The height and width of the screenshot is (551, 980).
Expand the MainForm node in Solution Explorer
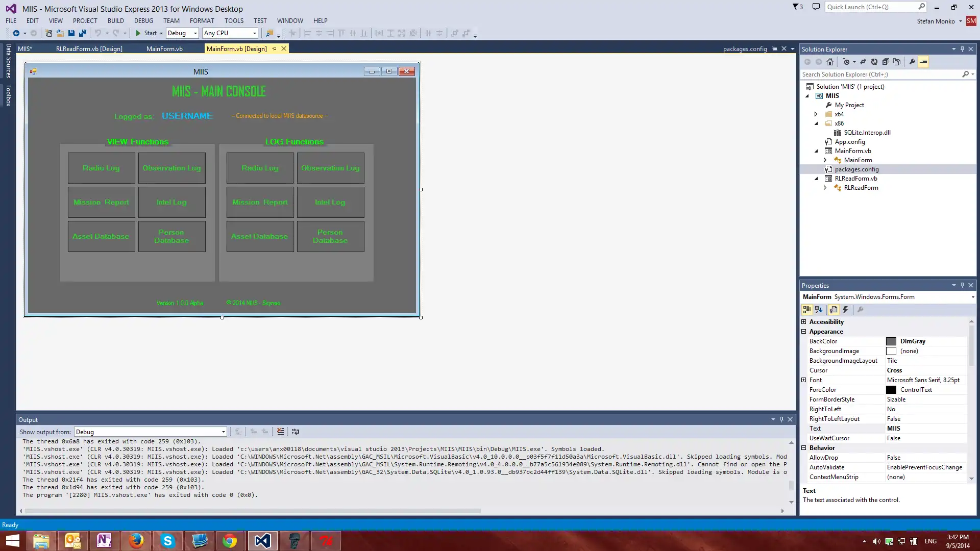tap(824, 160)
